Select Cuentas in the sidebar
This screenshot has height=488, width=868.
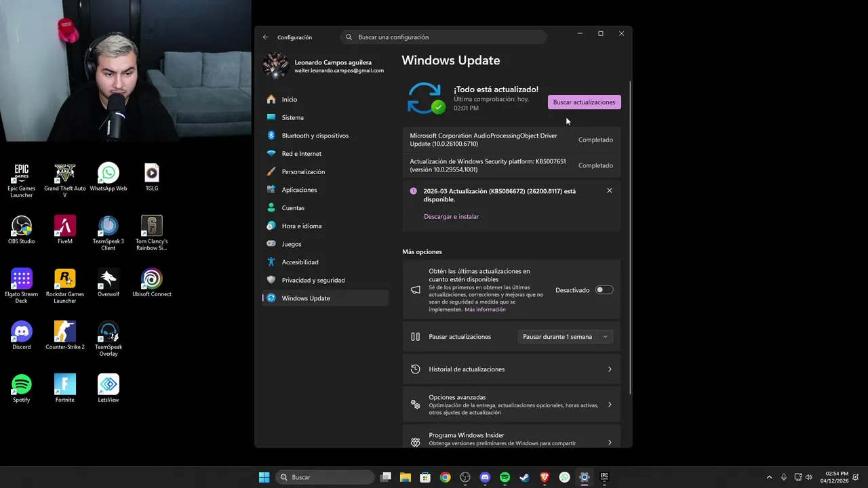pos(325,208)
